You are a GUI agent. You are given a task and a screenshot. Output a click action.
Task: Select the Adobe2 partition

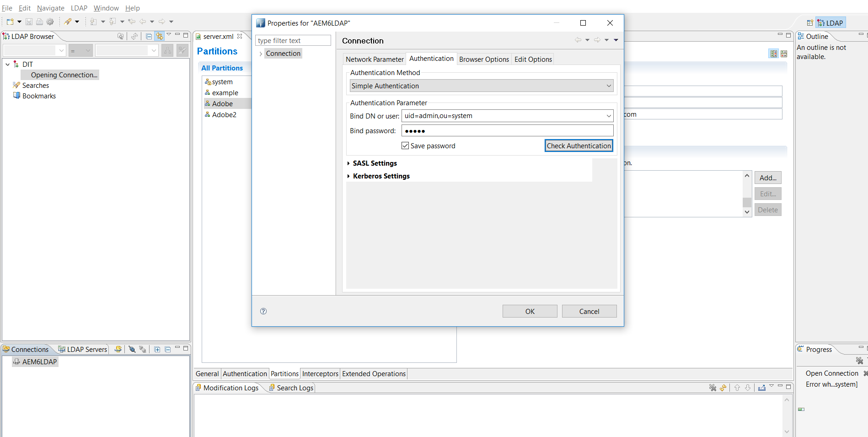pyautogui.click(x=225, y=114)
